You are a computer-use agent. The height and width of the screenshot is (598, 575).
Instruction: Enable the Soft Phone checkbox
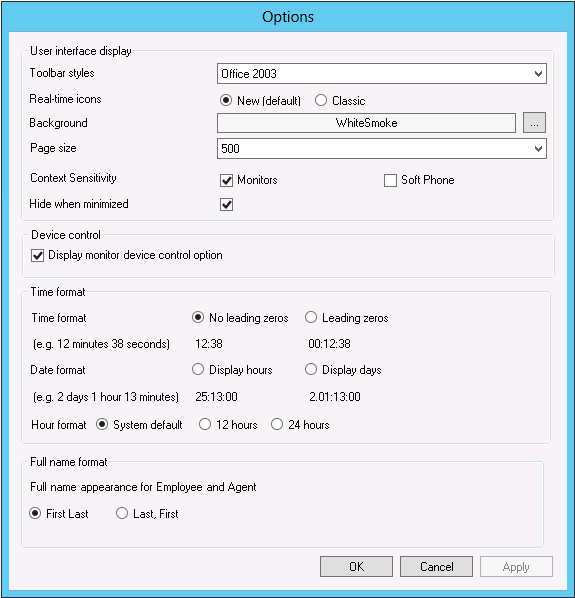[390, 180]
